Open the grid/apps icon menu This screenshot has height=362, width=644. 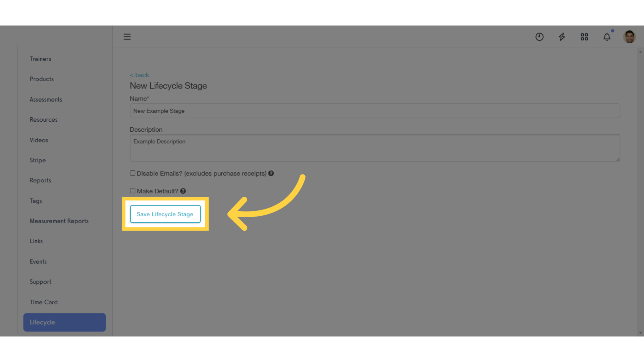pyautogui.click(x=584, y=37)
